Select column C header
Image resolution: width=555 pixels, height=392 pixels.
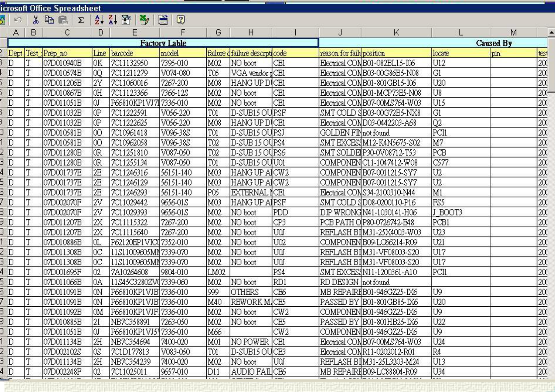[67, 33]
